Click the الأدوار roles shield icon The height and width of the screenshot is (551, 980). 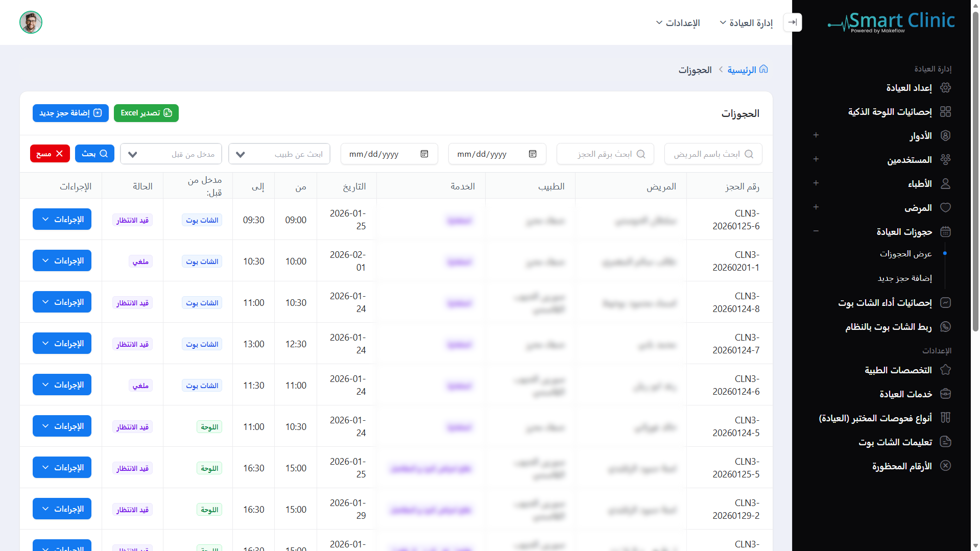[945, 136]
